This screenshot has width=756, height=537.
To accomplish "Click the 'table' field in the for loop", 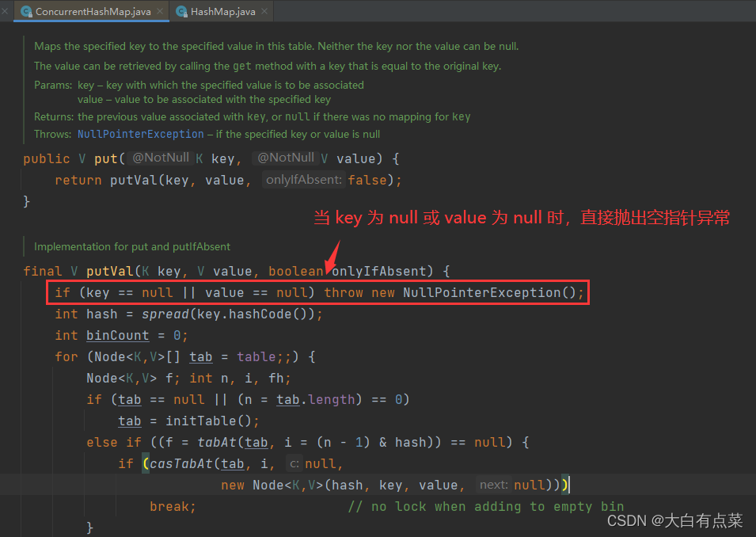I will [256, 357].
